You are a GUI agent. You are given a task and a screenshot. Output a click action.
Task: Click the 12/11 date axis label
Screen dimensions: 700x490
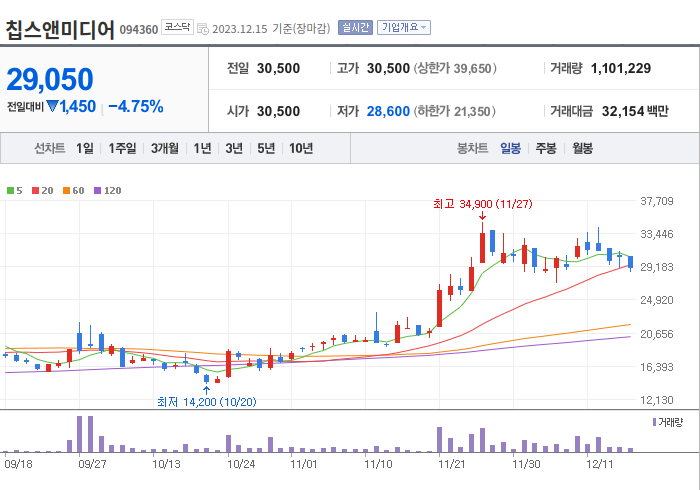point(600,464)
